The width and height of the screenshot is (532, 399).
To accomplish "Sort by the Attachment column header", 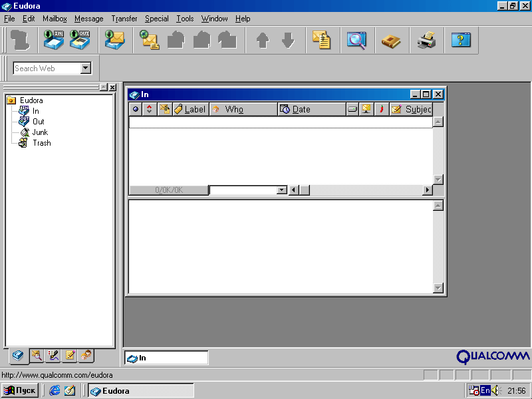I will [x=165, y=109].
